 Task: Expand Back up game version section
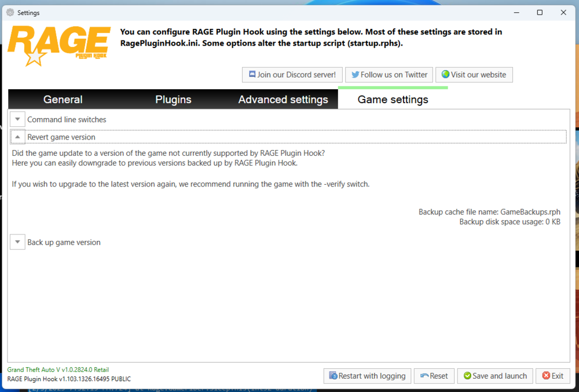pos(17,242)
